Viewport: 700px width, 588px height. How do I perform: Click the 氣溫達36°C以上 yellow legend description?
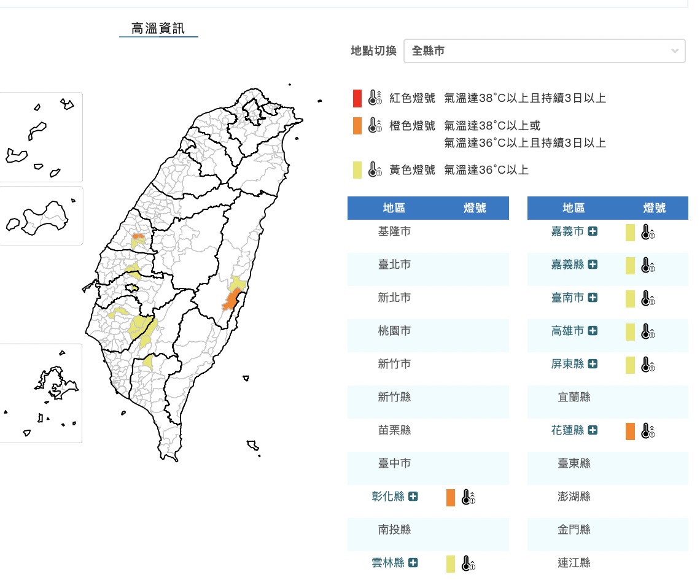pos(486,170)
